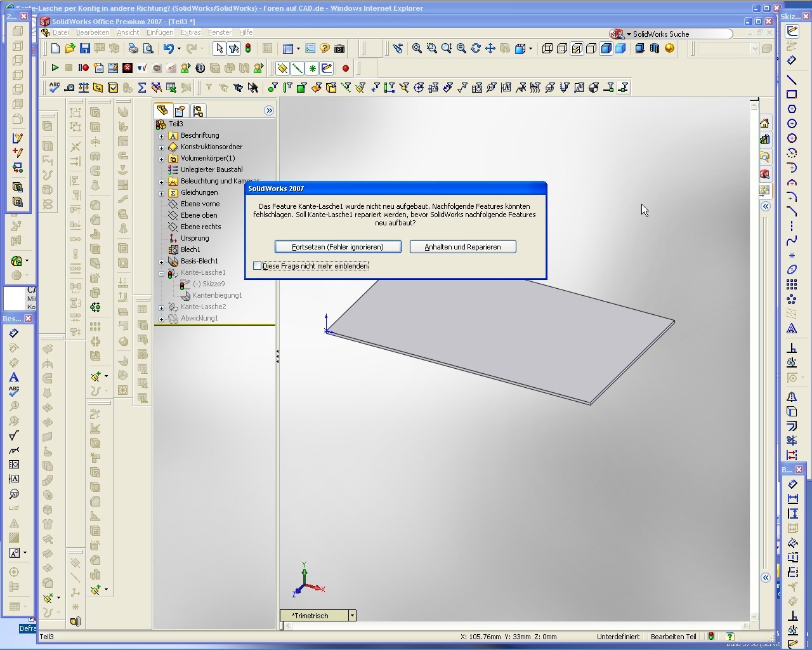
Task: Expand the Volumenkörper(1) tree node
Action: [x=161, y=159]
